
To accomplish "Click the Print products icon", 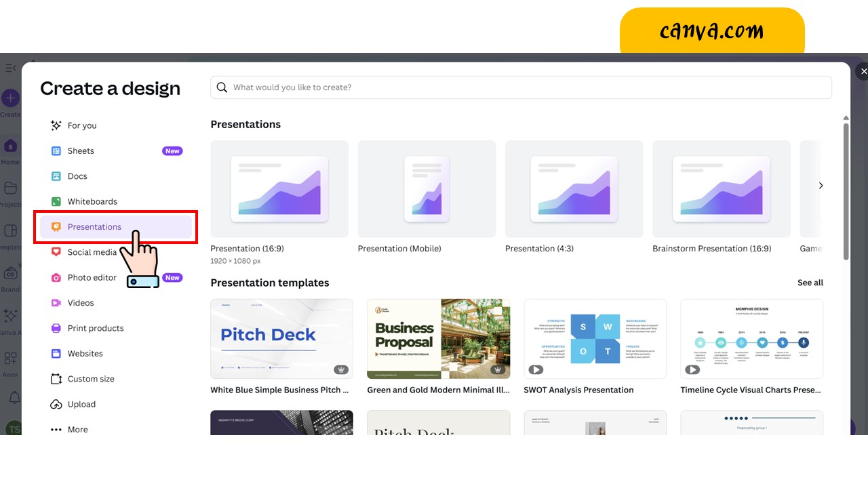I will tap(56, 328).
